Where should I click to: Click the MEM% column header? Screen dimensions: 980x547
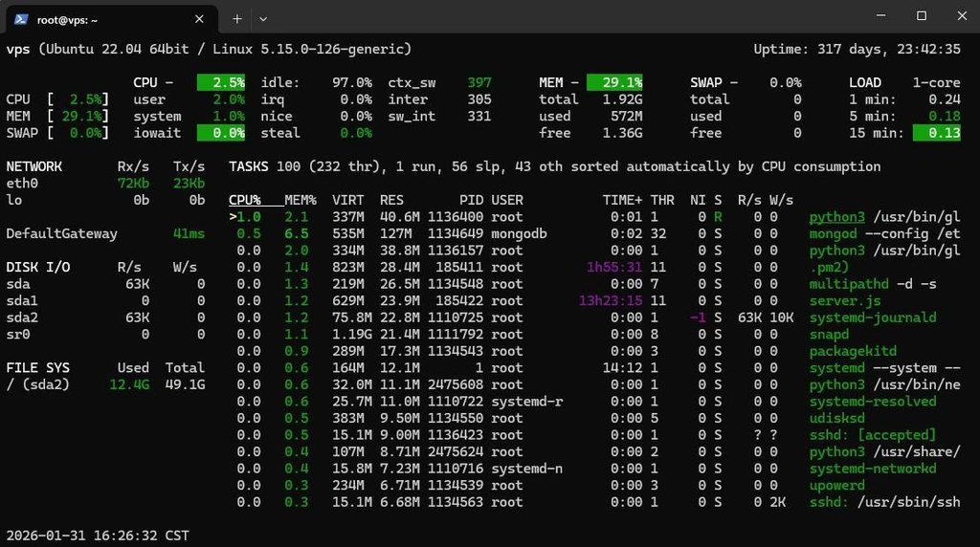click(x=300, y=201)
